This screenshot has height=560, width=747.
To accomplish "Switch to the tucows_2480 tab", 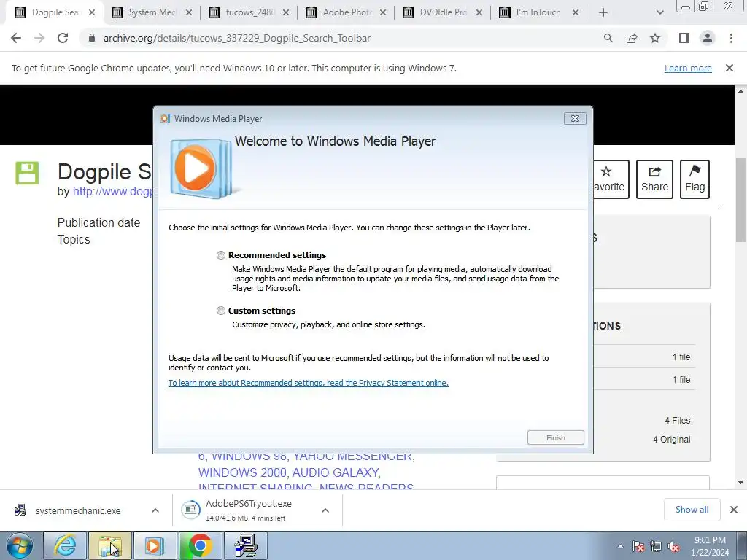I will click(x=248, y=12).
